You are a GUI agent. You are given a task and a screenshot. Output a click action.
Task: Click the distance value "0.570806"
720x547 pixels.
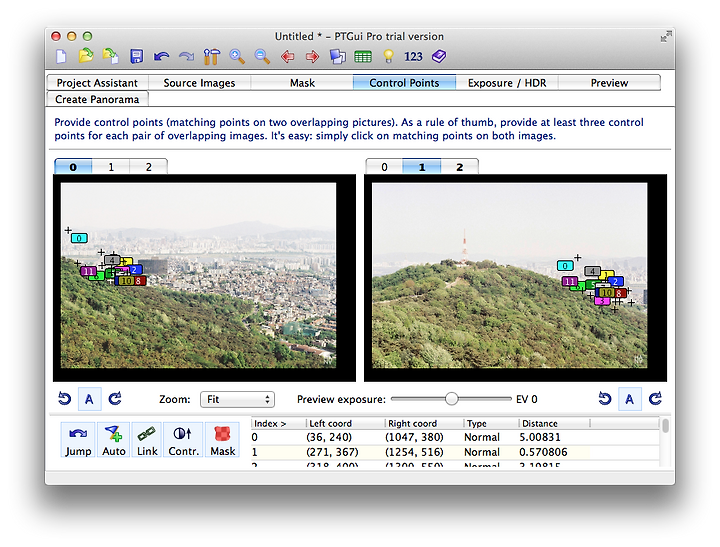(543, 452)
